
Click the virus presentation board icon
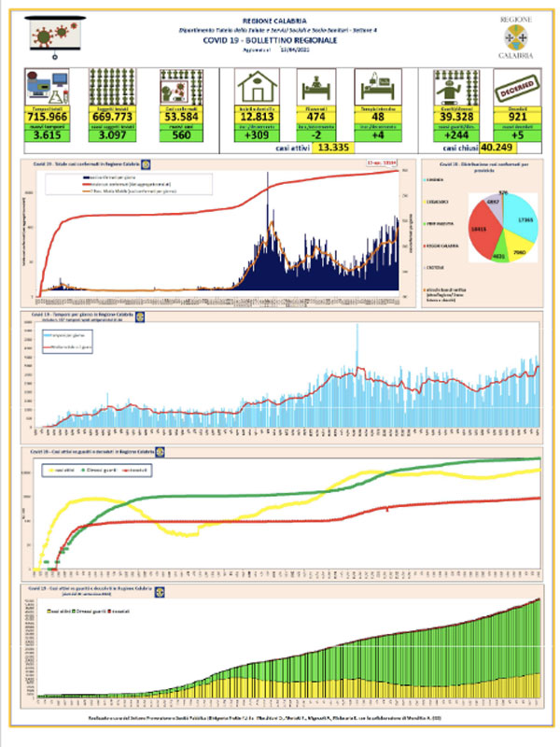[x=55, y=37]
